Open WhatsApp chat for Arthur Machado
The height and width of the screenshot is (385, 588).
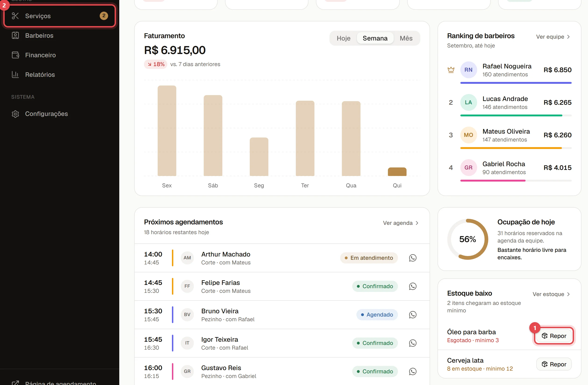413,258
